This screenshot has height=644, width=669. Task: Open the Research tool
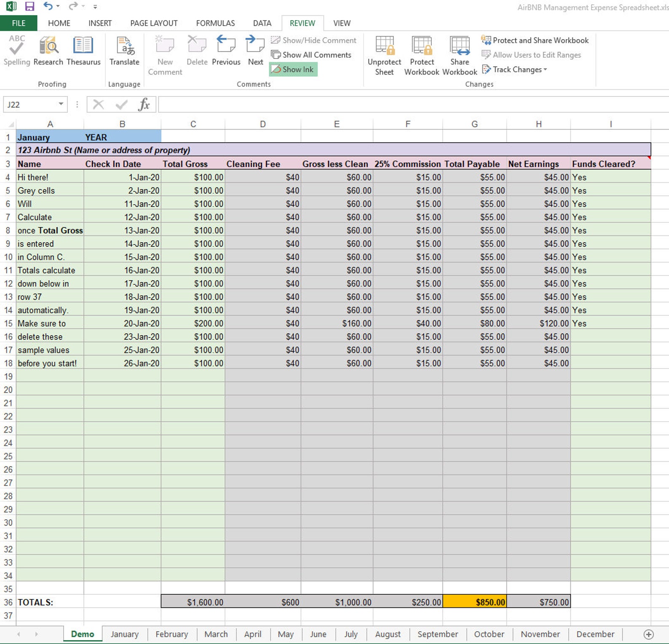pos(48,51)
